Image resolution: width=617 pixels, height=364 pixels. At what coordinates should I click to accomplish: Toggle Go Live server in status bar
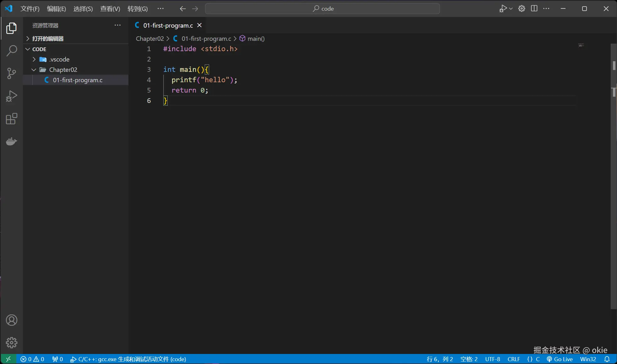tap(560, 359)
